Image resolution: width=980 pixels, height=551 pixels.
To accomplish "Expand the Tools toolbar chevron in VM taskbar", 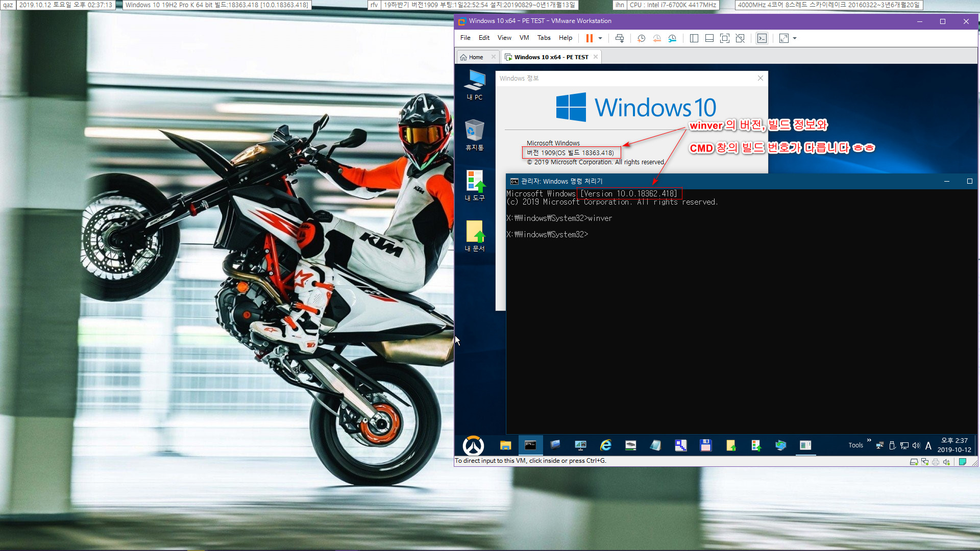I will (869, 440).
